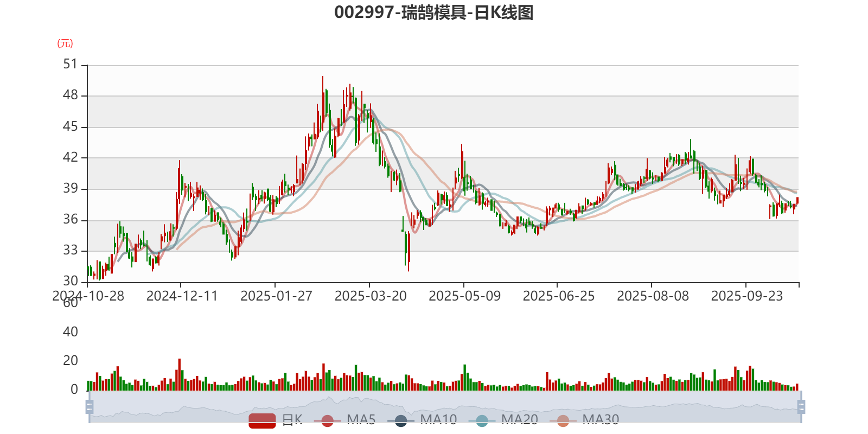The image size is (868, 434).
Task: Click the 2025-03-20 date axis label
Action: pyautogui.click(x=371, y=296)
